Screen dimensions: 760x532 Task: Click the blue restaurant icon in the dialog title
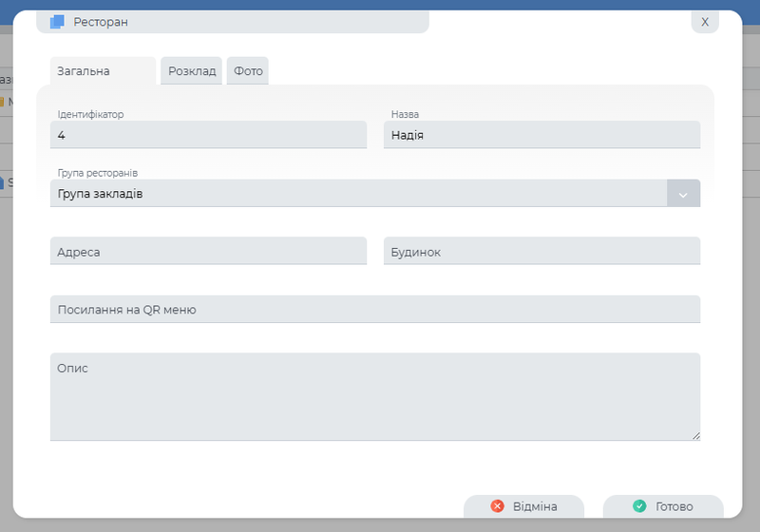click(57, 21)
